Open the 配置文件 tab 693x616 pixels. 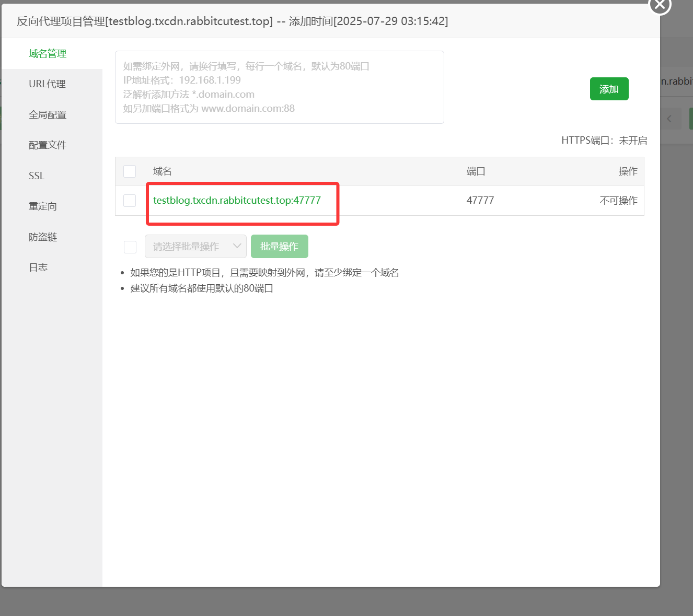[x=48, y=145]
